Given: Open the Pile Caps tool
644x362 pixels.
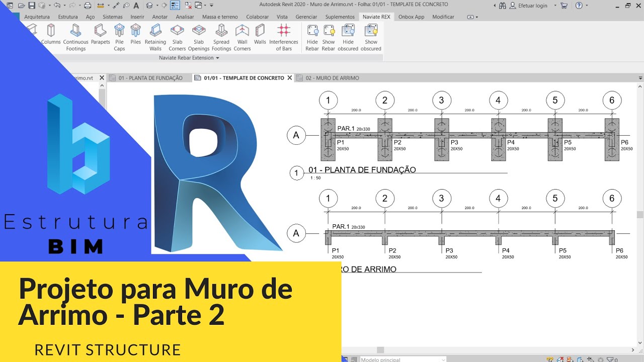Looking at the screenshot, I should point(119,38).
